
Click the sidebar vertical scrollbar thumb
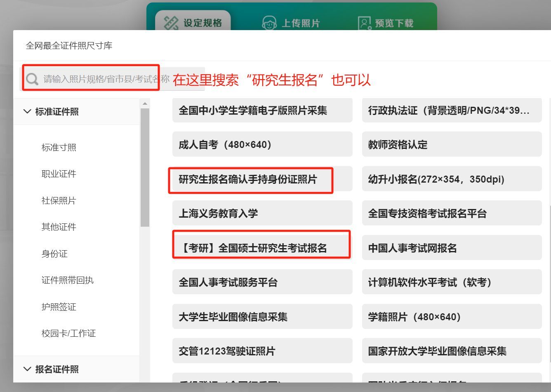click(x=145, y=167)
